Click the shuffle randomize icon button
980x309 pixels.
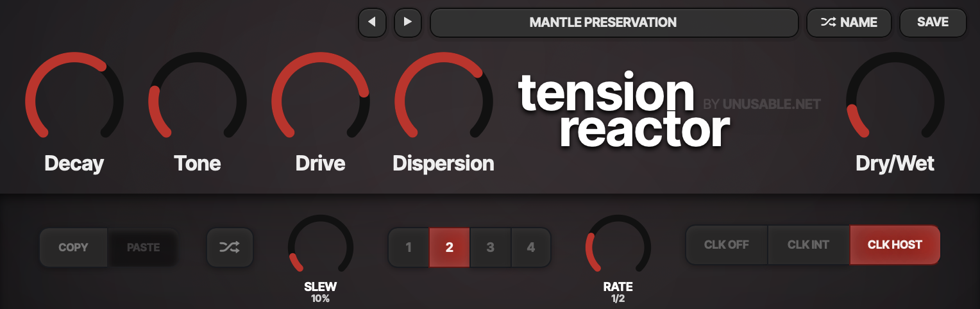(x=230, y=247)
